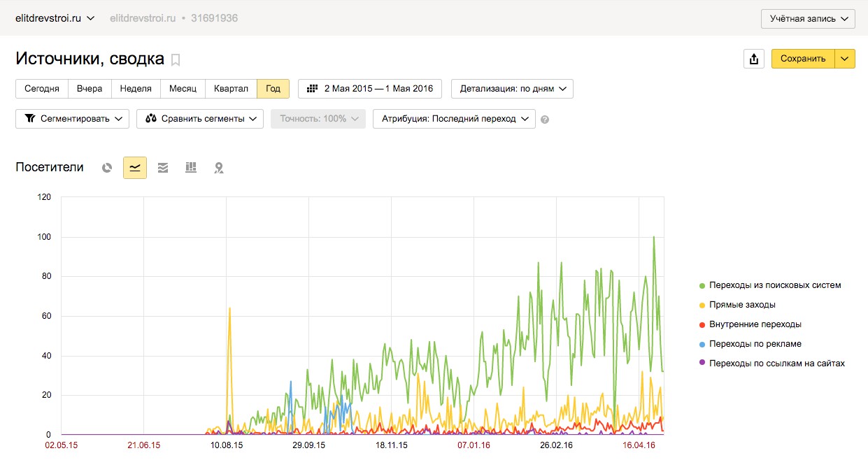
Task: Select the Месяц period tab
Action: click(x=183, y=89)
